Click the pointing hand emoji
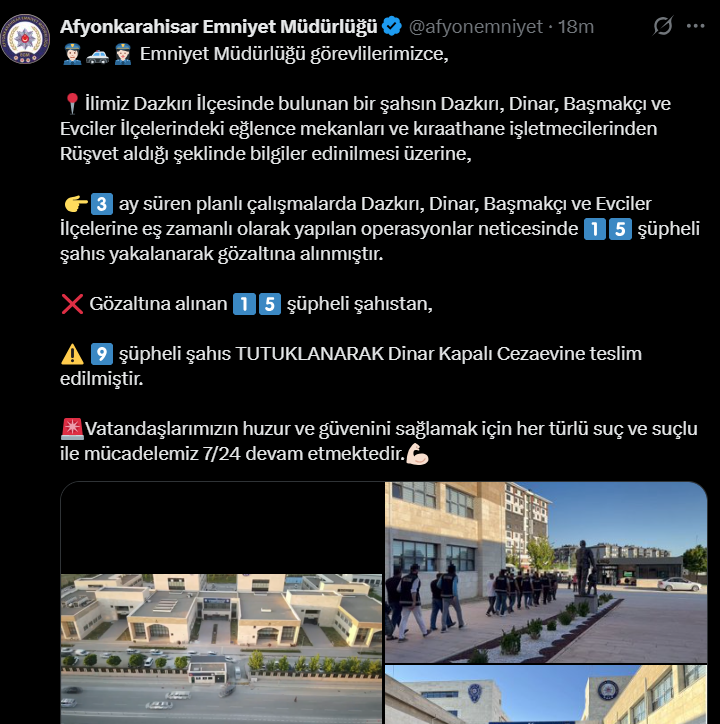This screenshot has width=720, height=724. (76, 204)
